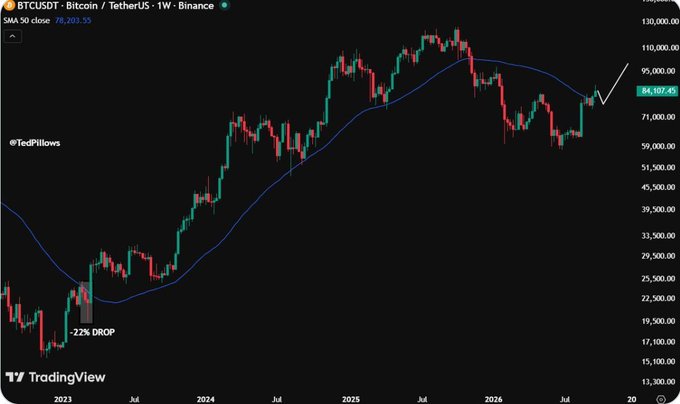Click the 29,500.00 price axis label
Image resolution: width=680 pixels, height=404 pixels.
point(660,256)
